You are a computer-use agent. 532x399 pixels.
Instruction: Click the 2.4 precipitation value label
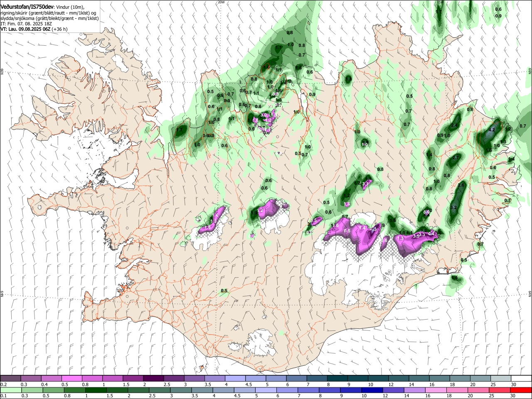pos(454,126)
